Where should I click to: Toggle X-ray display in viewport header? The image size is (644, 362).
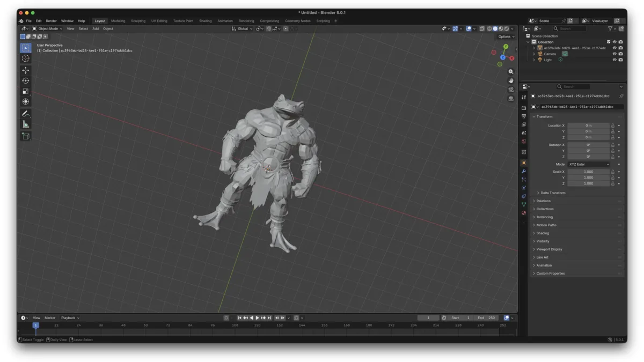[482, 28]
